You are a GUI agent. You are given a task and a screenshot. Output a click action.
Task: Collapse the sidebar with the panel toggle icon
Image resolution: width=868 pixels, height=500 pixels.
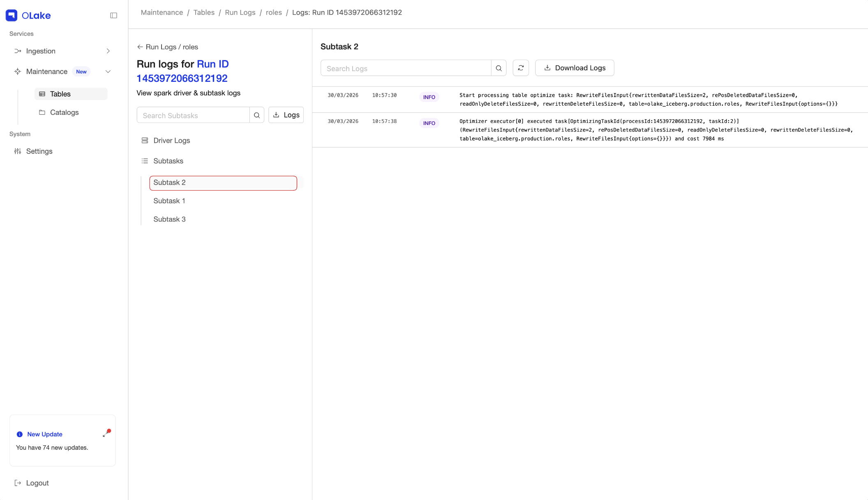113,15
